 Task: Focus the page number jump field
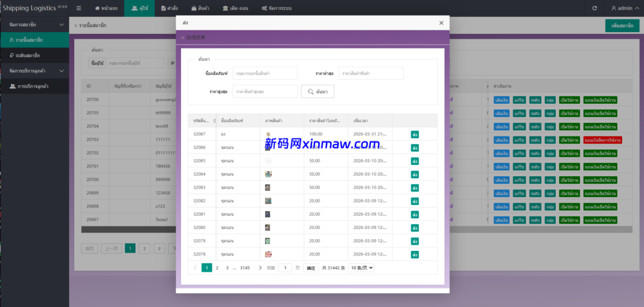click(286, 267)
